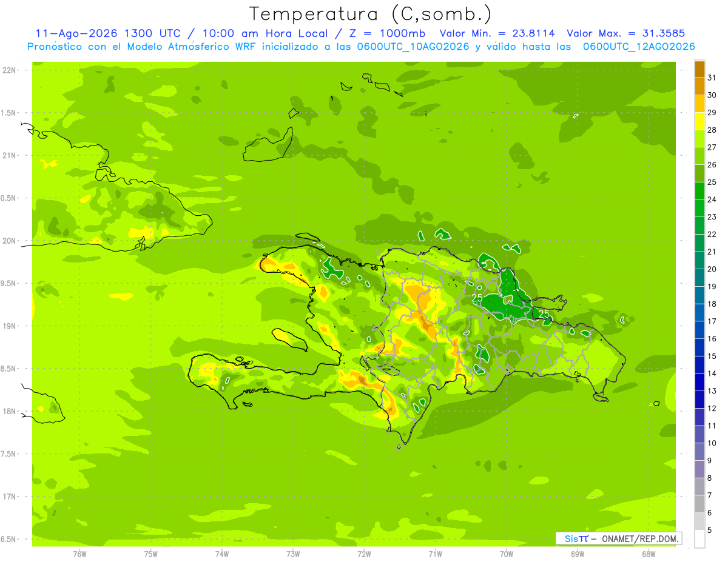728x562 pixels.
Task: Click the color scale value 21
Action: tap(712, 252)
